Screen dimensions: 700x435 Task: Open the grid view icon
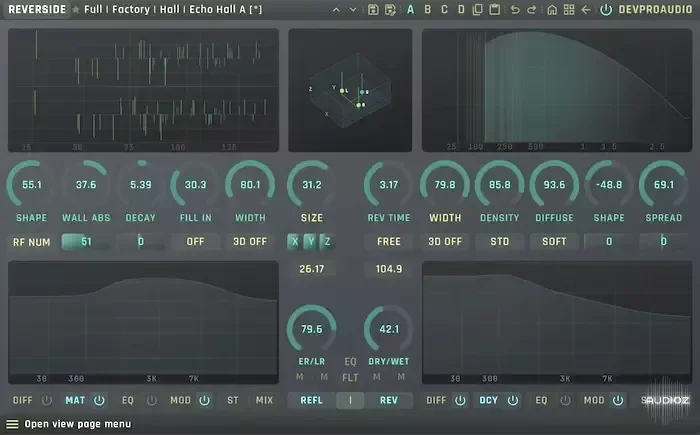569,9
